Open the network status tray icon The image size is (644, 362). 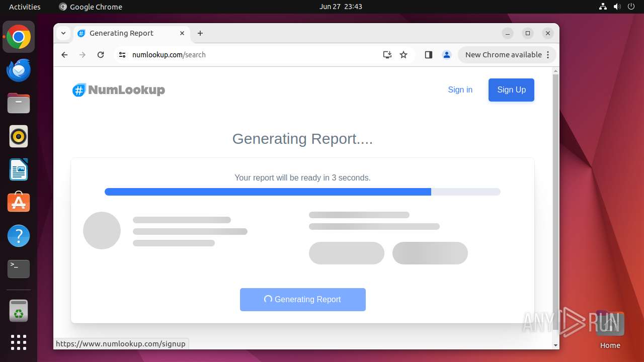coord(603,7)
